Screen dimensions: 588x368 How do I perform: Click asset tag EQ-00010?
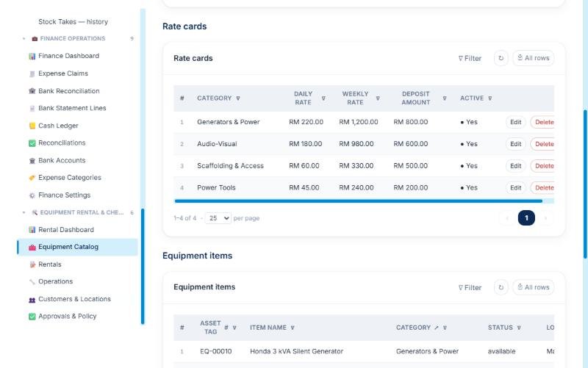tap(215, 352)
